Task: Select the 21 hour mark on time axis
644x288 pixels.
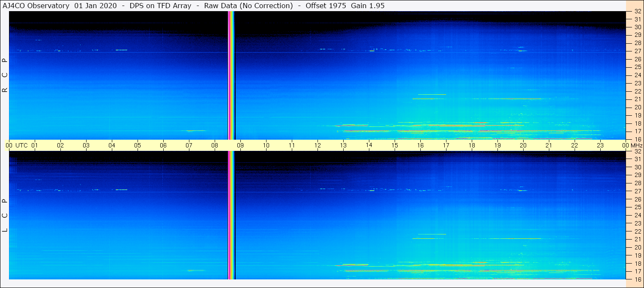Action: 549,145
